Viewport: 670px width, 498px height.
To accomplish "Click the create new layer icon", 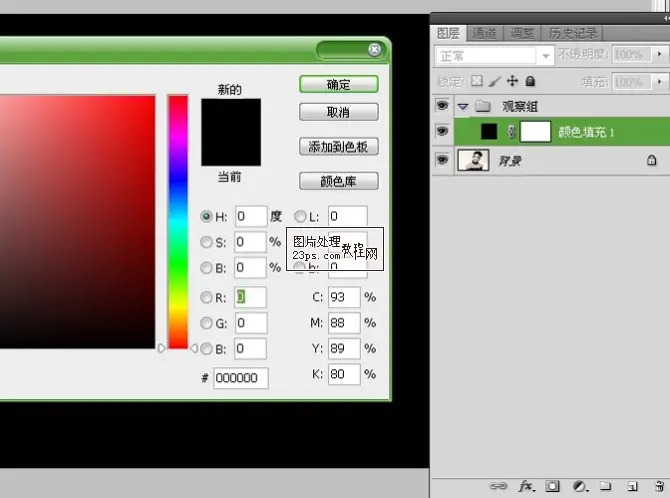I will click(x=631, y=486).
